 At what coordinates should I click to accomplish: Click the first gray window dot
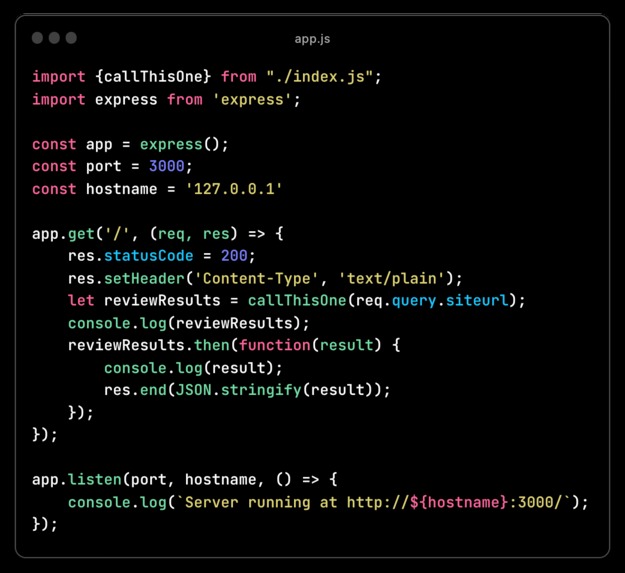37,38
